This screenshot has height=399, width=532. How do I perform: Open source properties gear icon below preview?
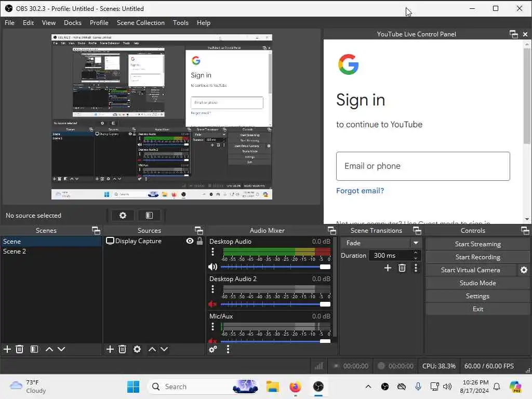pyautogui.click(x=123, y=216)
